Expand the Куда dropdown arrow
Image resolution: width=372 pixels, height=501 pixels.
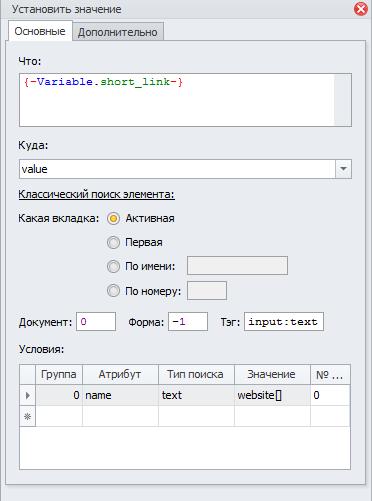tap(343, 169)
